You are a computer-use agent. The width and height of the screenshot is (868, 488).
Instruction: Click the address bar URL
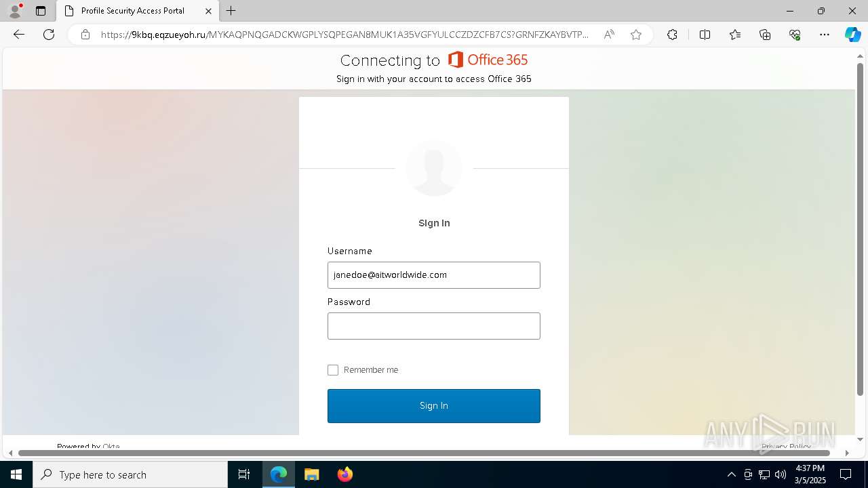344,35
